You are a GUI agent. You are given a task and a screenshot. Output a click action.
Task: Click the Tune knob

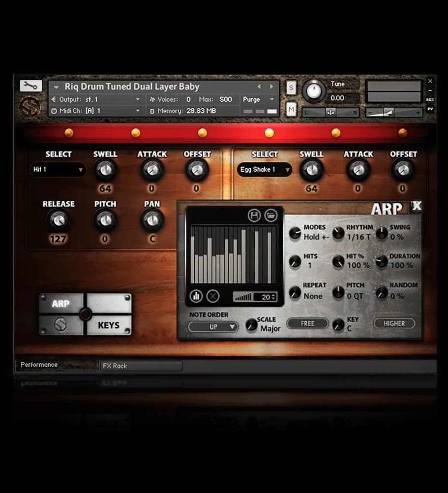tap(314, 91)
